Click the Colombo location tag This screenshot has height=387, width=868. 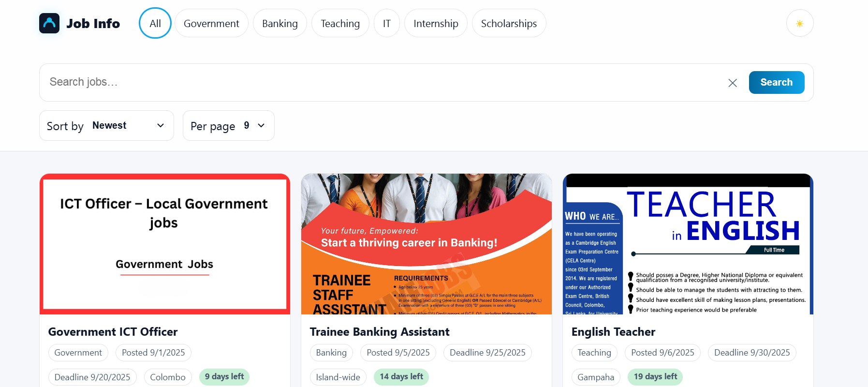[168, 377]
